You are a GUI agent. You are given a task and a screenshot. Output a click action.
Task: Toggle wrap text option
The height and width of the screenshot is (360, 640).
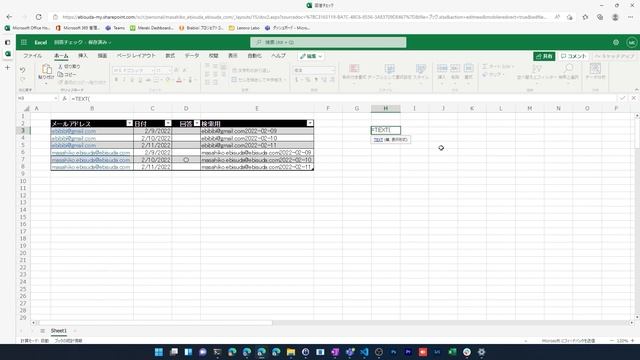coord(251,70)
